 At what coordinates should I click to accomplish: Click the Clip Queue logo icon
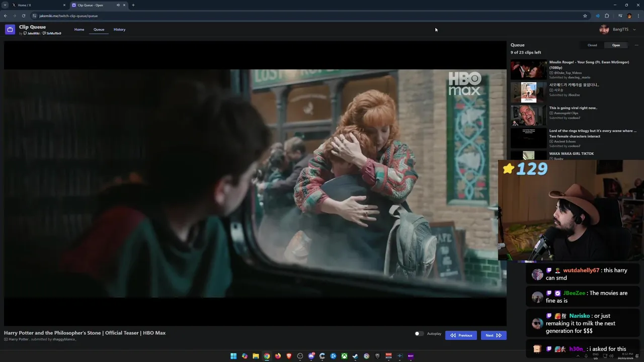tap(10, 30)
